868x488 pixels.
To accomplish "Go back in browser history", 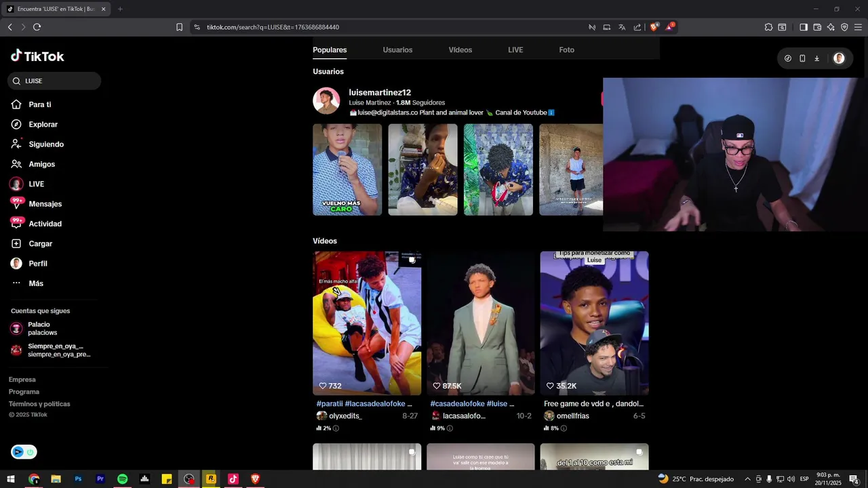I will 9,27.
